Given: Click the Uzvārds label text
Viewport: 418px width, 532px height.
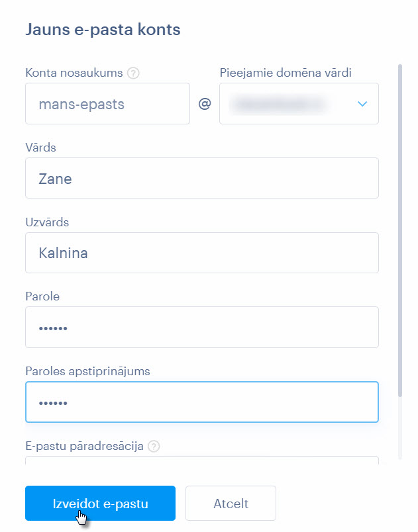Looking at the screenshot, I should pos(47,222).
